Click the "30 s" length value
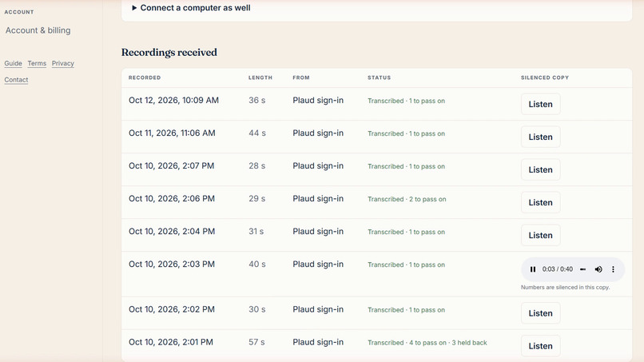 [x=257, y=309]
